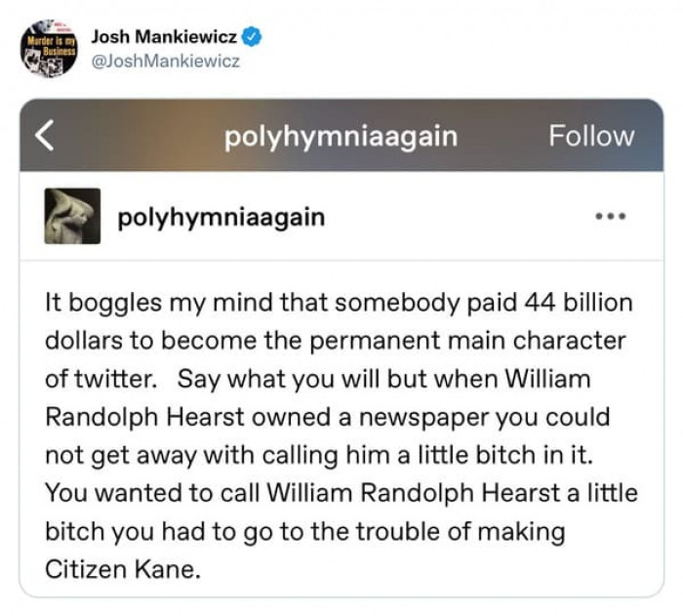This screenshot has width=683, height=616.
Task: Open Josh Mankiewicz's profile avatar
Action: pos(48,49)
